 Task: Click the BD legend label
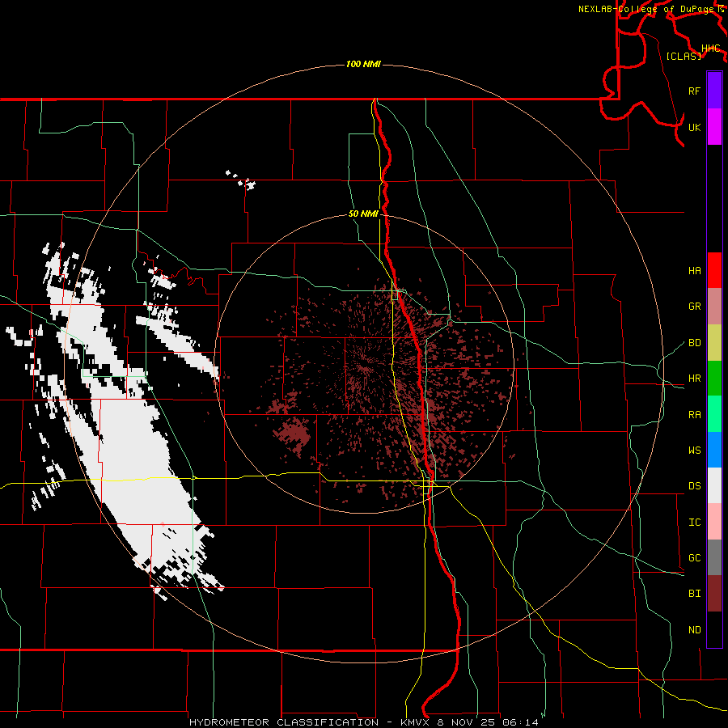(x=695, y=343)
